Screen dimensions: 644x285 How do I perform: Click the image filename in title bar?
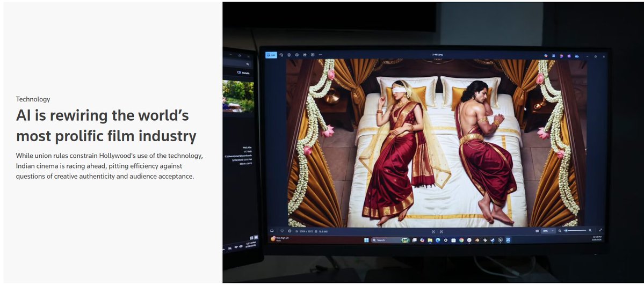point(437,54)
